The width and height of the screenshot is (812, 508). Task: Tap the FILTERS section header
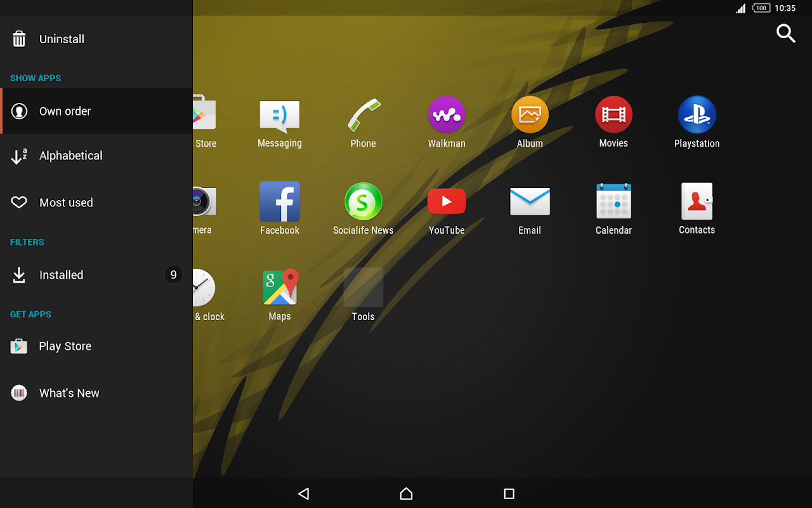[27, 242]
